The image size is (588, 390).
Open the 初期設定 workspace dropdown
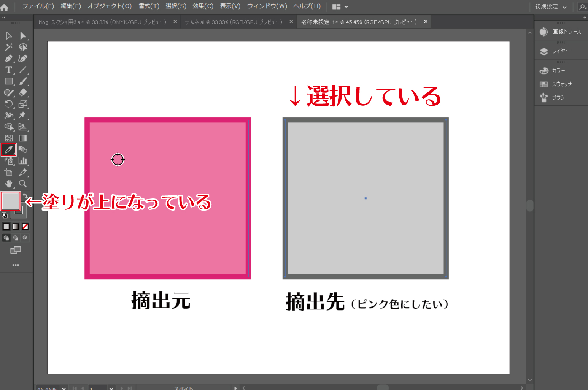551,6
